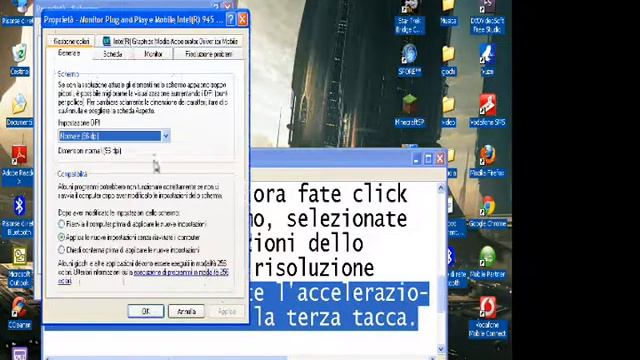The width and height of the screenshot is (640, 360).
Task: Select 'Chiedi conferma prima di applicare' option
Action: (x=61, y=249)
